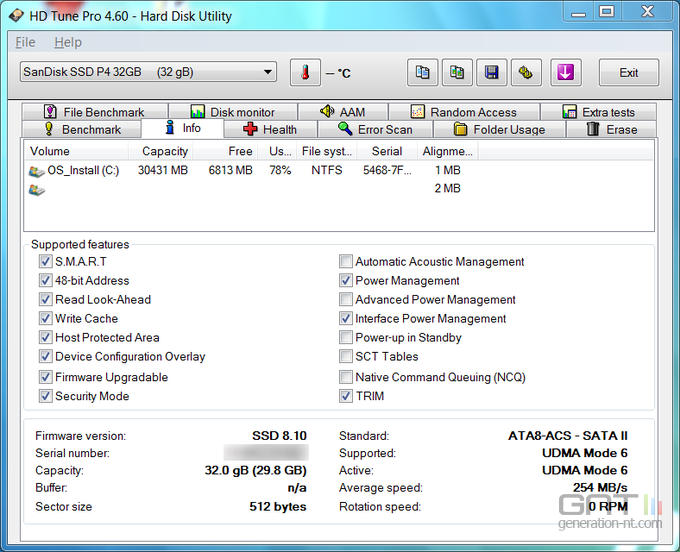
Task: Switch to the Error Scan tab
Action: (x=375, y=129)
